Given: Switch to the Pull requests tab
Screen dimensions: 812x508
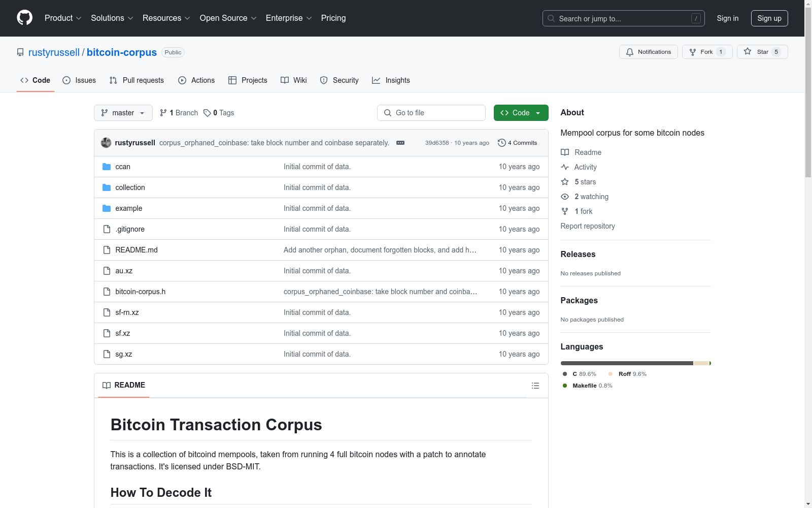Looking at the screenshot, I should tap(137, 80).
